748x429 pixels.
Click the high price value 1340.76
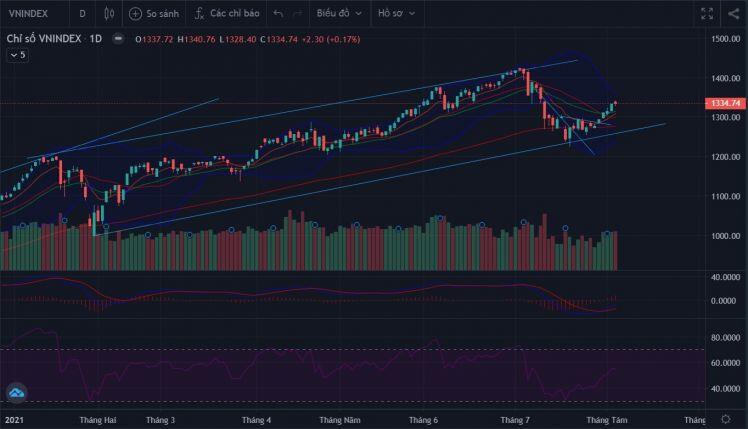point(200,40)
